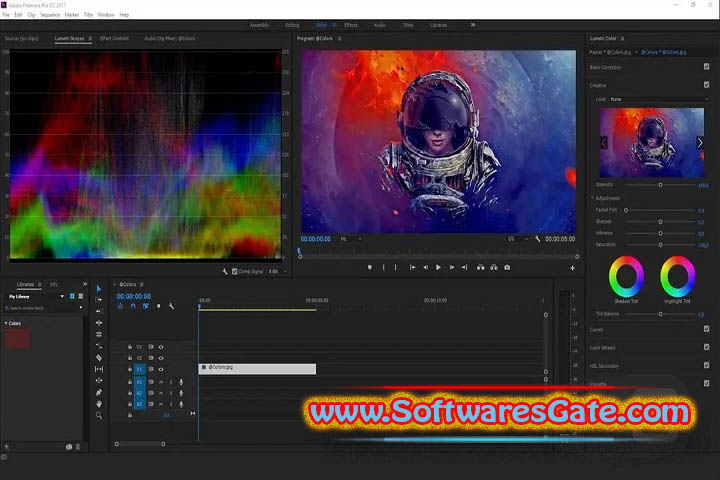This screenshot has width=720, height=480.
Task: Switch to the Effect Controls tab
Action: [x=114, y=39]
